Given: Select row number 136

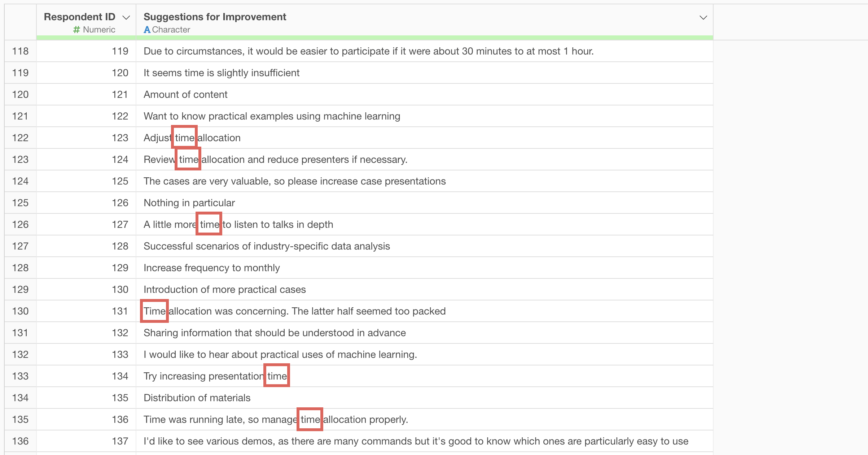Looking at the screenshot, I should point(20,441).
